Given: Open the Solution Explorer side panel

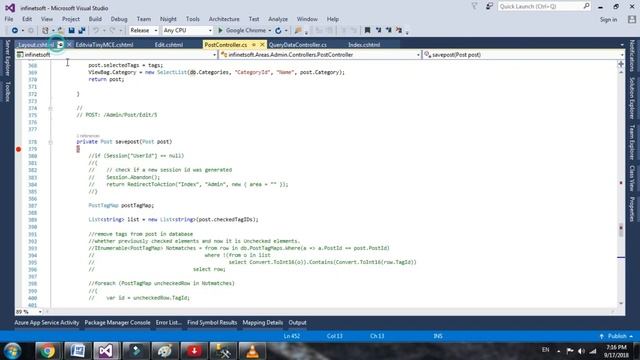Looking at the screenshot, I should 632,98.
